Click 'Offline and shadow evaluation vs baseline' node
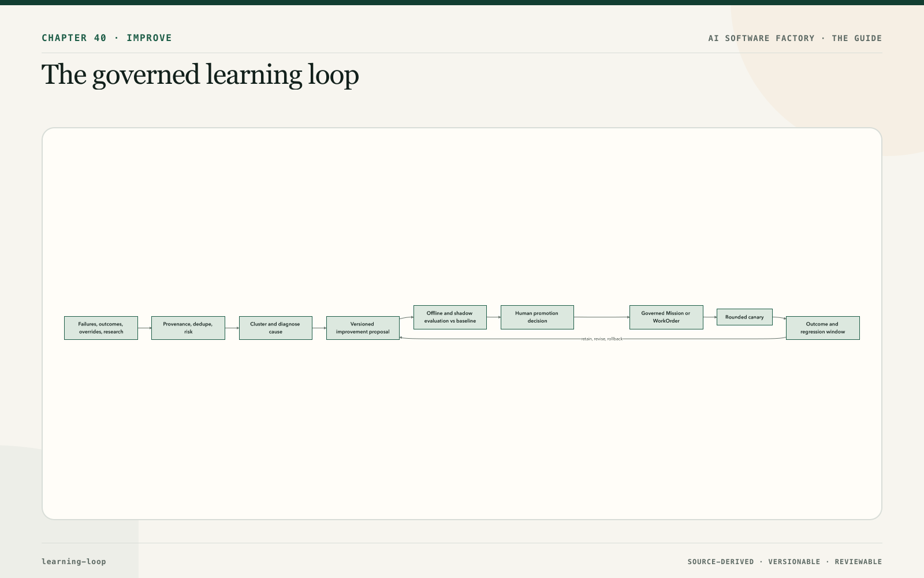 (x=450, y=317)
